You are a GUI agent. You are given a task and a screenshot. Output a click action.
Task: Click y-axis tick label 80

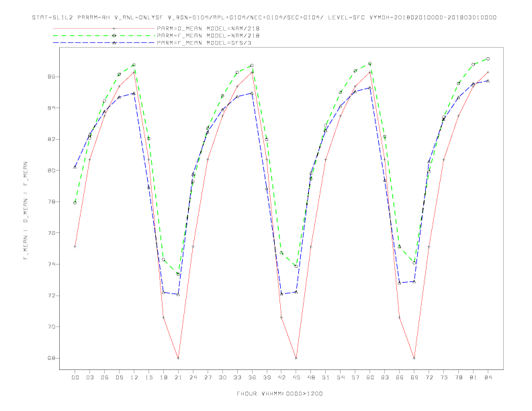pyautogui.click(x=51, y=171)
